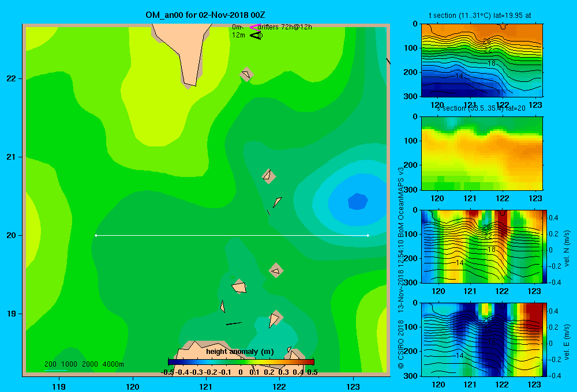
Task: Click longitude label 123 below the main map
Action: click(x=353, y=386)
